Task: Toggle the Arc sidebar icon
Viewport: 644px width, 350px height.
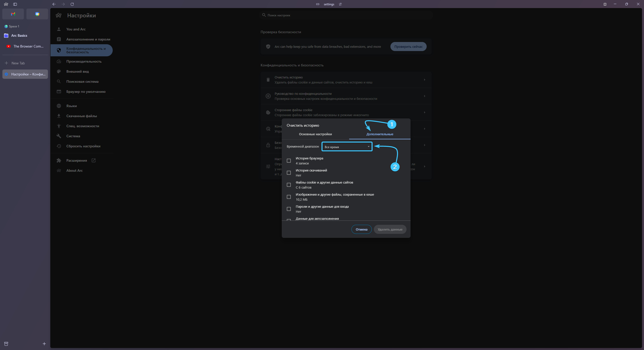Action: click(15, 4)
